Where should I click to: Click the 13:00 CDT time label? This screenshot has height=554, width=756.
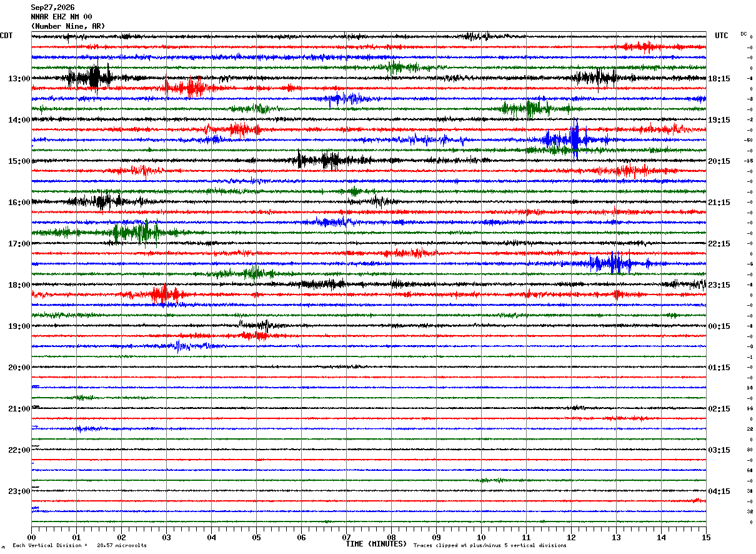(x=19, y=79)
